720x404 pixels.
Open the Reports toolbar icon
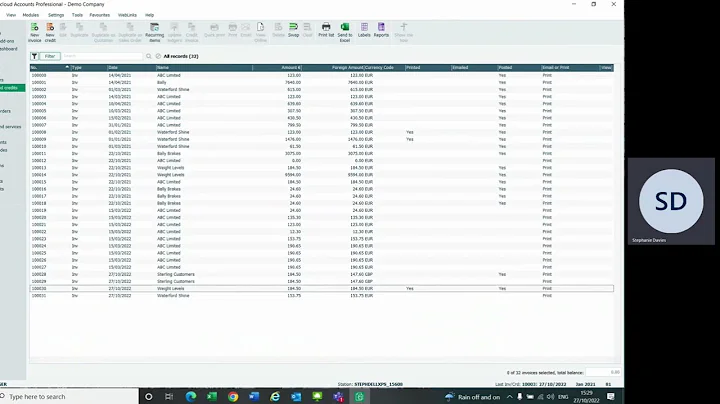point(381,30)
